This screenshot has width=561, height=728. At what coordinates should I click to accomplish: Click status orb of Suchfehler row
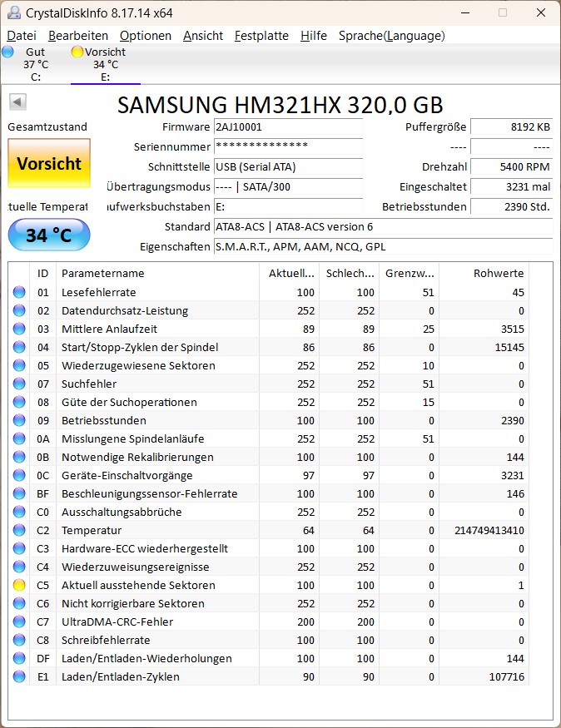coord(19,384)
